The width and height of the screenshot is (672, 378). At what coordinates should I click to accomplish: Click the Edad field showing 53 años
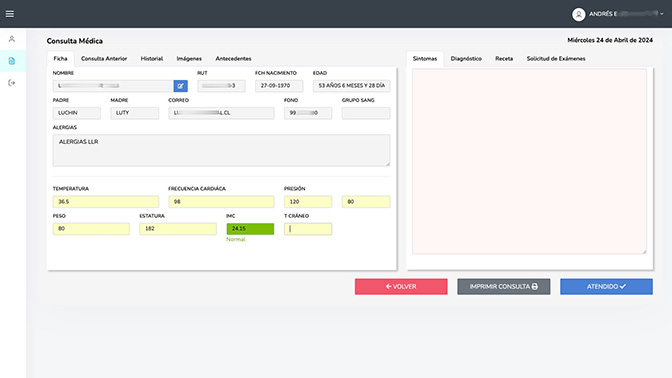pyautogui.click(x=351, y=86)
